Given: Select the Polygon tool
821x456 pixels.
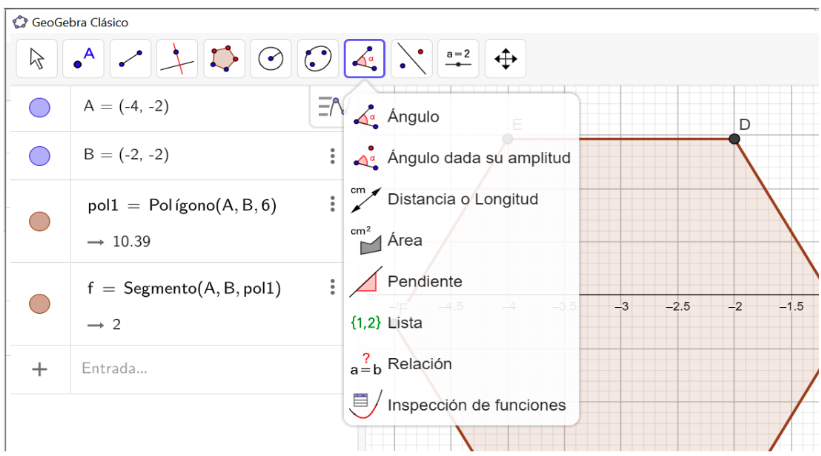Looking at the screenshot, I should pos(224,59).
